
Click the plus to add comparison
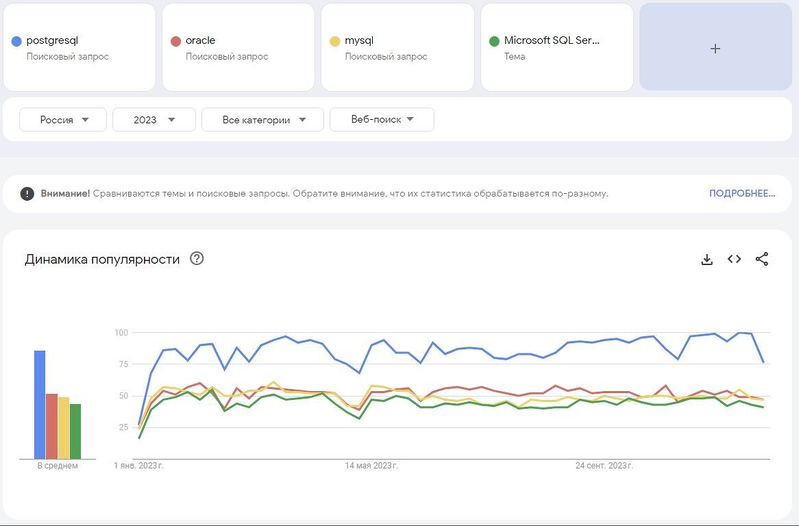(715, 48)
